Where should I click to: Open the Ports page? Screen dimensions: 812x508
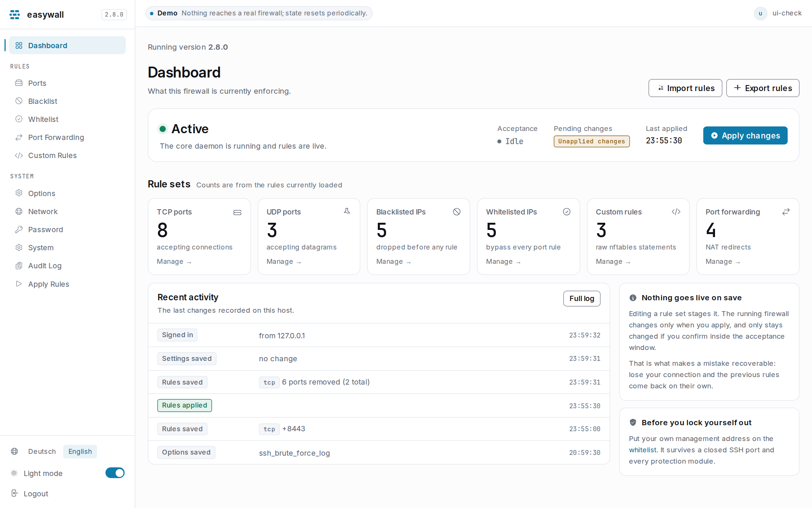[x=67, y=83]
